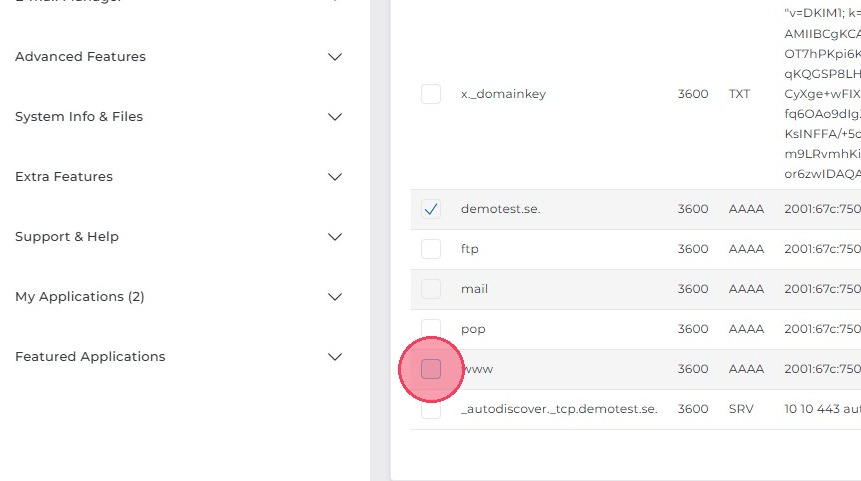Open the Support & Help menu
Viewport: 861px width, 481px height.
(x=67, y=237)
